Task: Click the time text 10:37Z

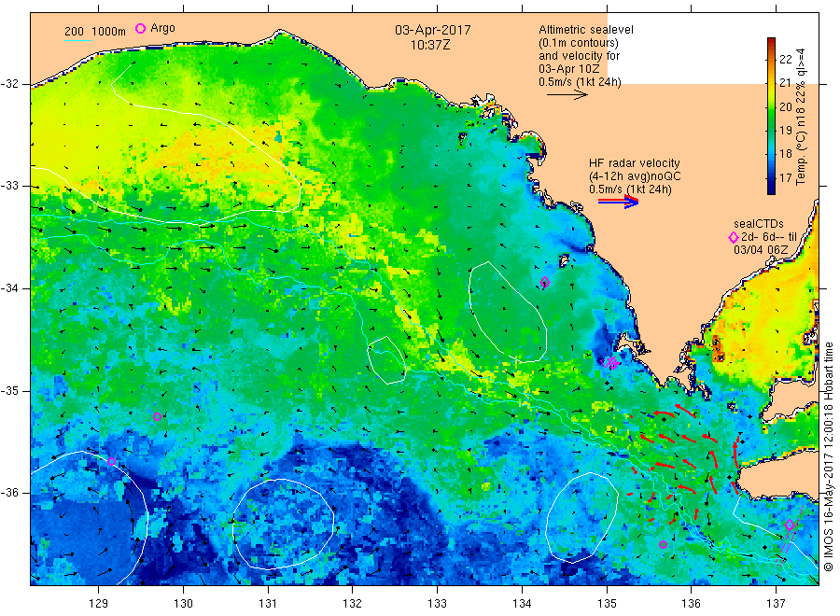Action: click(430, 46)
